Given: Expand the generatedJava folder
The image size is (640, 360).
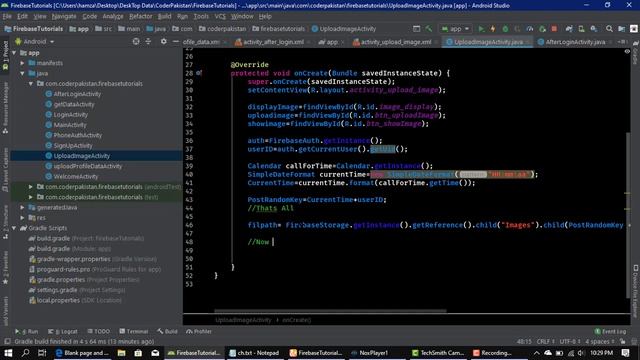Looking at the screenshot, I should click(x=23, y=207).
